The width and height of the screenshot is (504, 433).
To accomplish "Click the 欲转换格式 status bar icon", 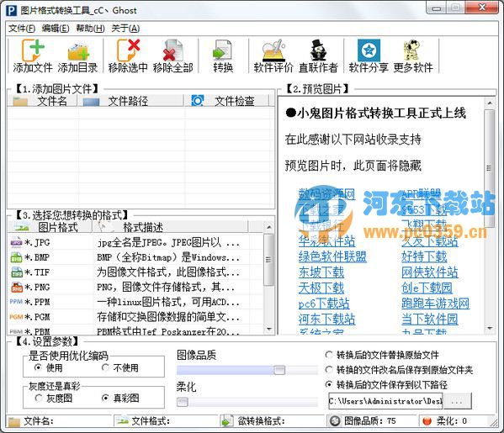I will pyautogui.click(x=227, y=421).
